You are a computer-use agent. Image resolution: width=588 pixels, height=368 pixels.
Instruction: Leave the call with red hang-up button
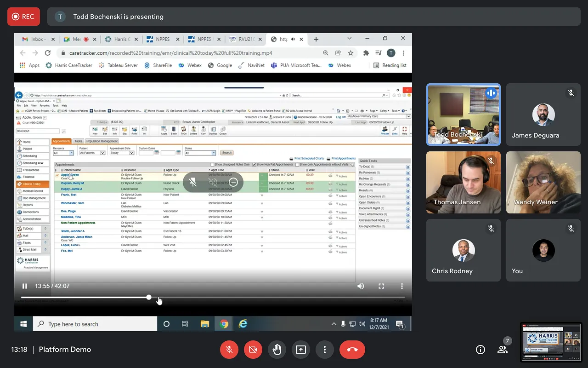pos(352,350)
